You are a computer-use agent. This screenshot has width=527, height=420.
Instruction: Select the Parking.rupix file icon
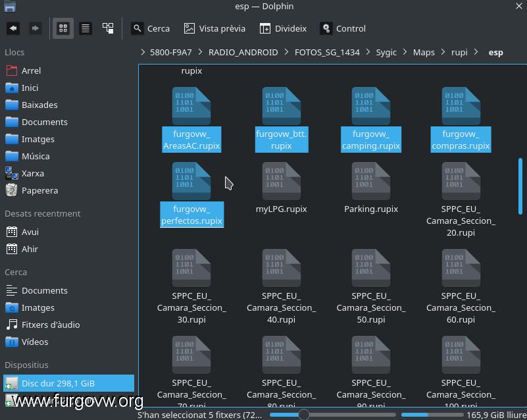(371, 181)
